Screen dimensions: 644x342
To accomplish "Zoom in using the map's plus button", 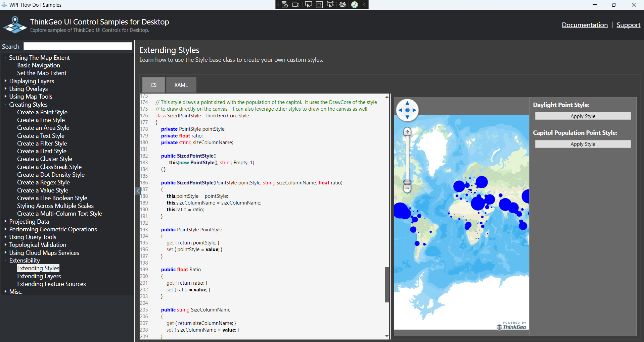I will point(407,132).
